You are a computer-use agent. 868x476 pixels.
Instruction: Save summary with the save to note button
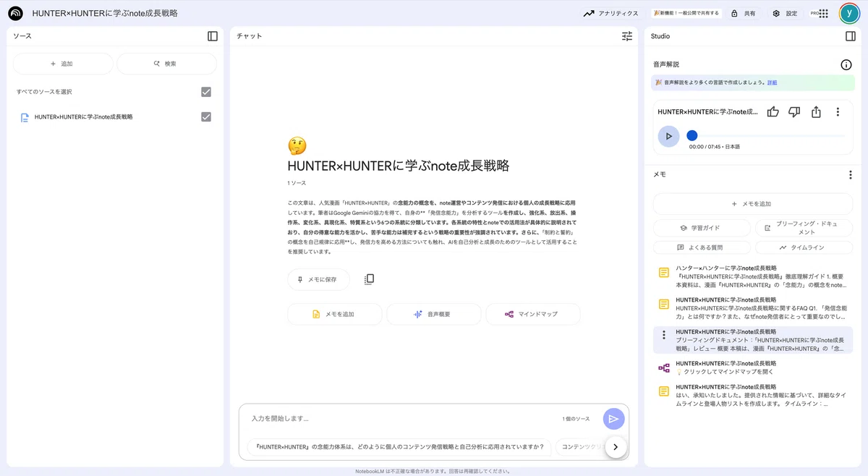pos(318,279)
